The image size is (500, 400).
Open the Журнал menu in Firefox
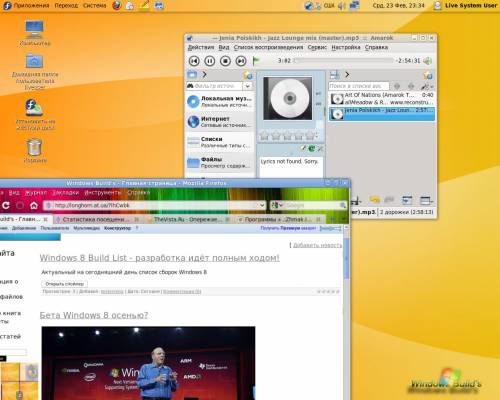[36, 193]
